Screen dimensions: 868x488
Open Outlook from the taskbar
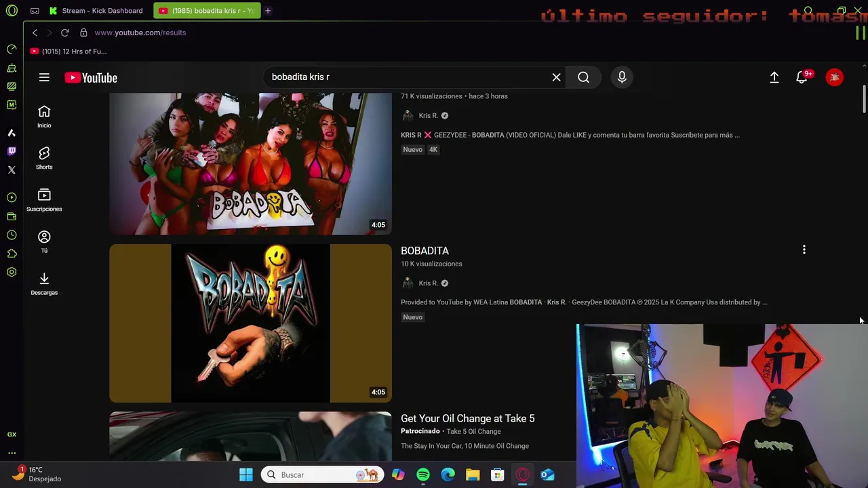(548, 475)
